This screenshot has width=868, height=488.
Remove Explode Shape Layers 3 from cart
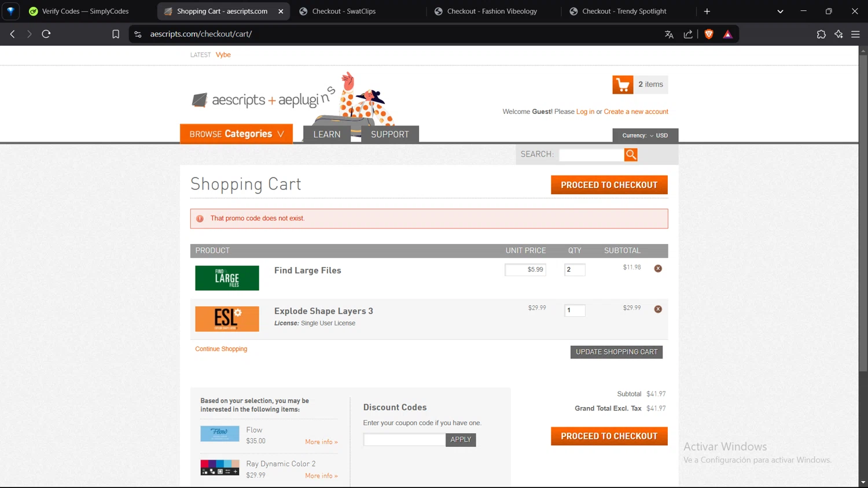click(x=658, y=309)
